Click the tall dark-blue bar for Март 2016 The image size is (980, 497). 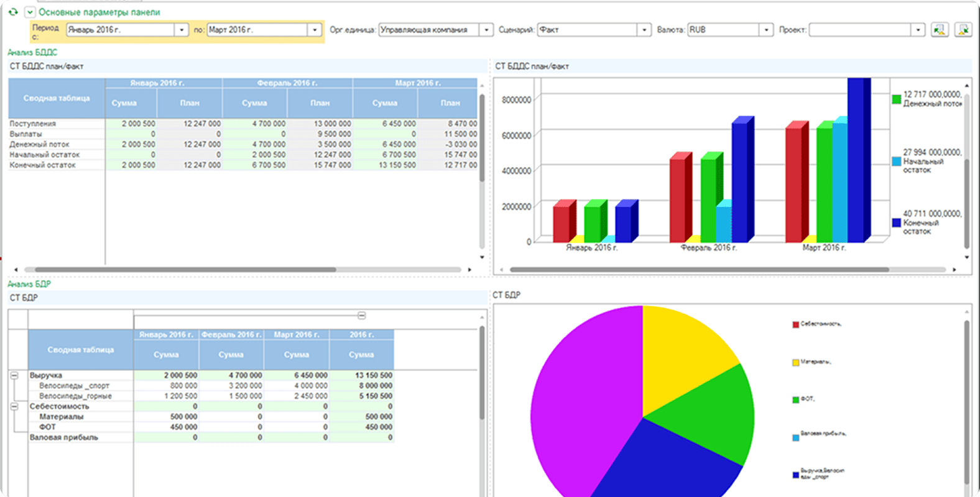tap(859, 160)
